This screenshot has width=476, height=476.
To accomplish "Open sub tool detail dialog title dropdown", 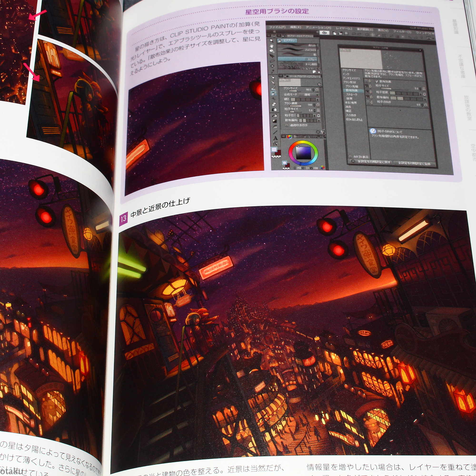I will (x=420, y=50).
